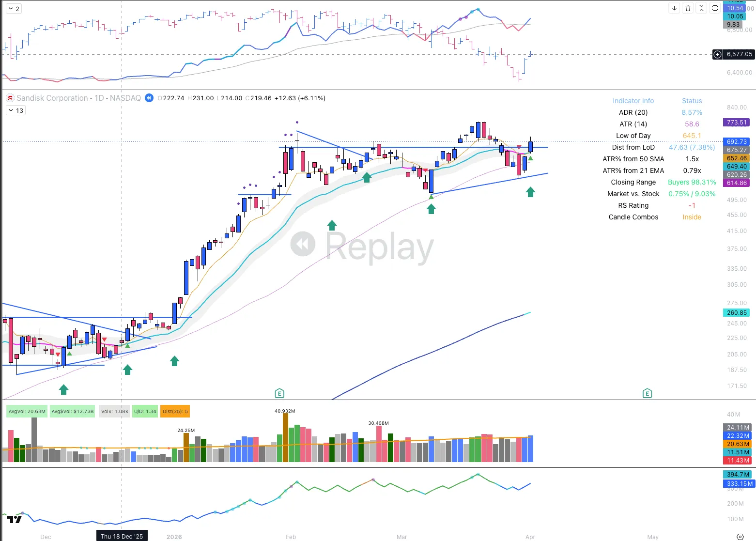The height and width of the screenshot is (541, 756).
Task: Click the 692.73 blue price label
Action: tap(737, 142)
